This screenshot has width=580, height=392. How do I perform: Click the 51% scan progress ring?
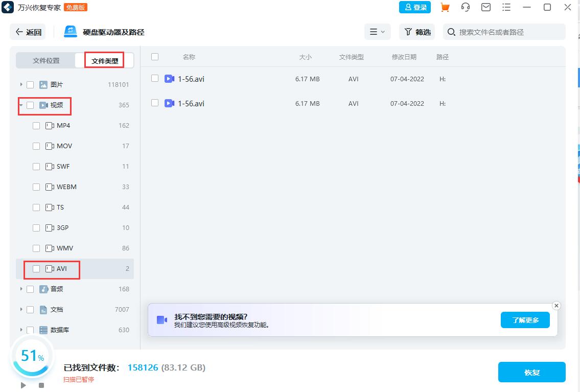click(33, 356)
